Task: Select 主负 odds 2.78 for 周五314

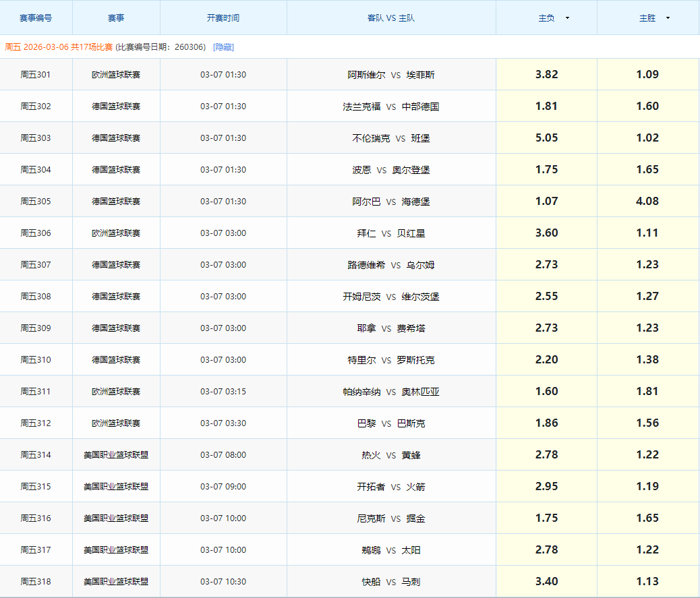Action: (x=546, y=455)
